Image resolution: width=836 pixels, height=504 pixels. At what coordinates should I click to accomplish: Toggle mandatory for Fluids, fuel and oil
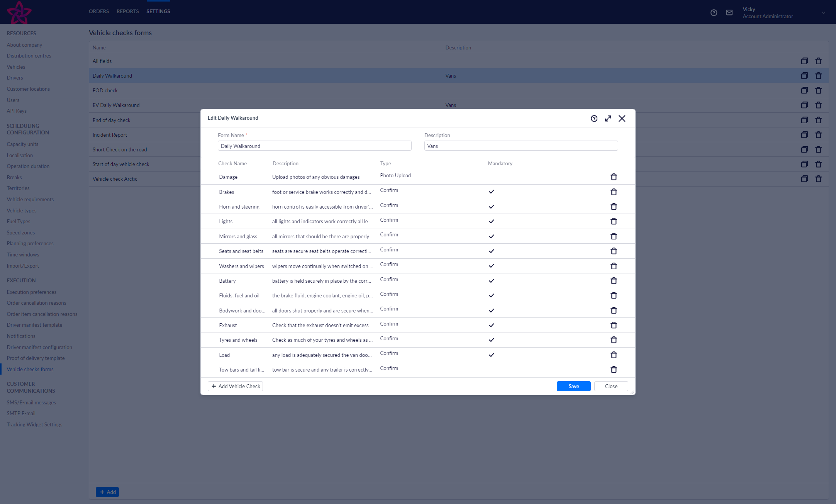coord(491,295)
